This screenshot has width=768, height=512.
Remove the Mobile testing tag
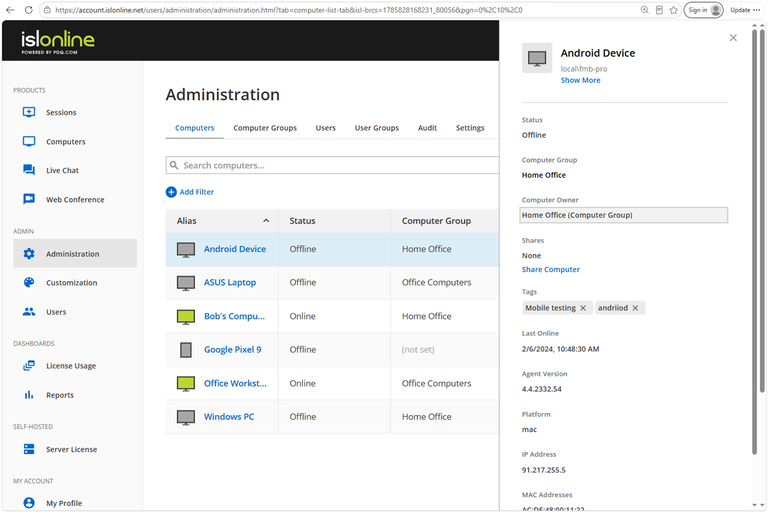click(x=583, y=308)
